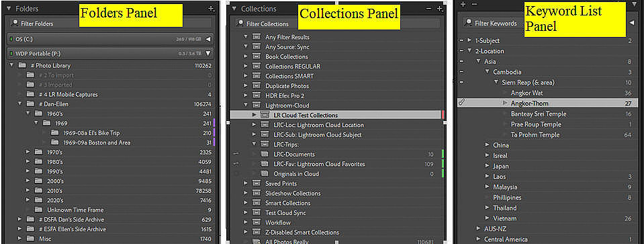Expand LRC-Loc: Lightroom Cloud Location
The width and height of the screenshot is (644, 244).
tap(255, 125)
